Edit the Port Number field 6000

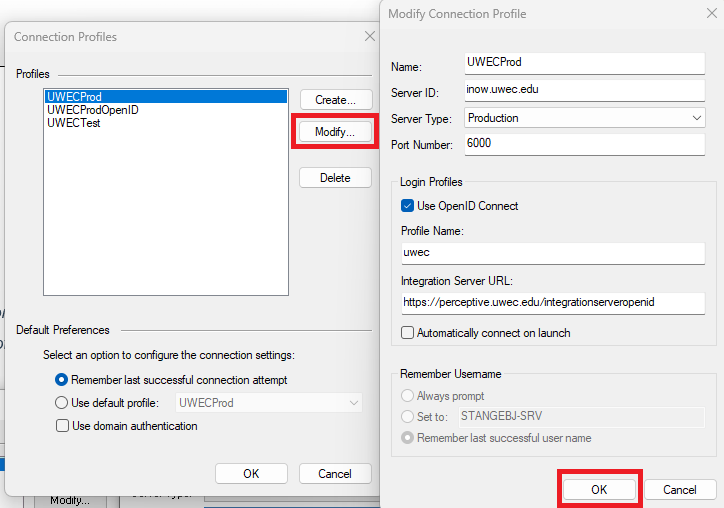[585, 144]
